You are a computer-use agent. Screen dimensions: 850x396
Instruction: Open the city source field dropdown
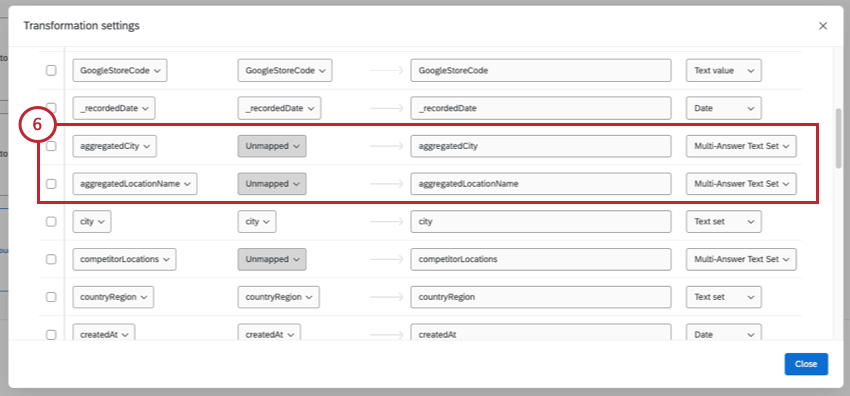(x=92, y=222)
